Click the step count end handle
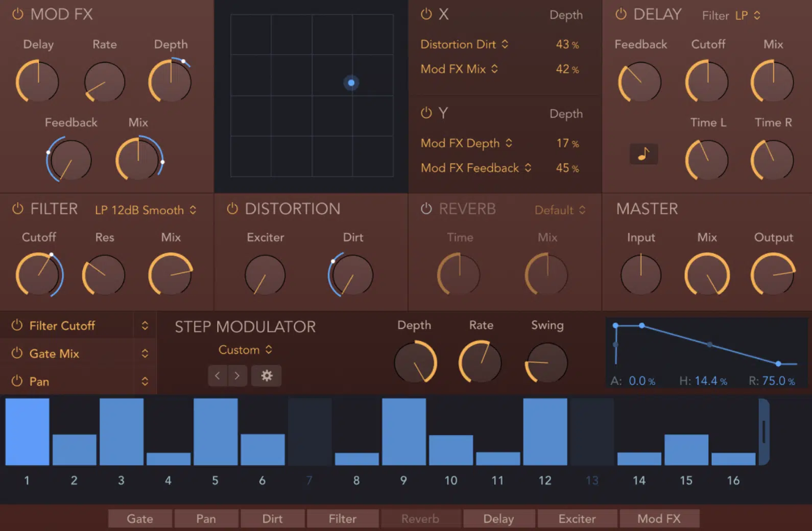 coord(764,432)
